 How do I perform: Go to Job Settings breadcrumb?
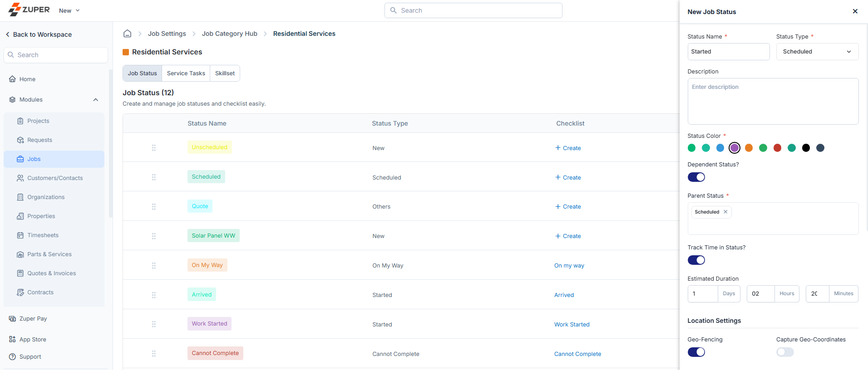point(167,34)
